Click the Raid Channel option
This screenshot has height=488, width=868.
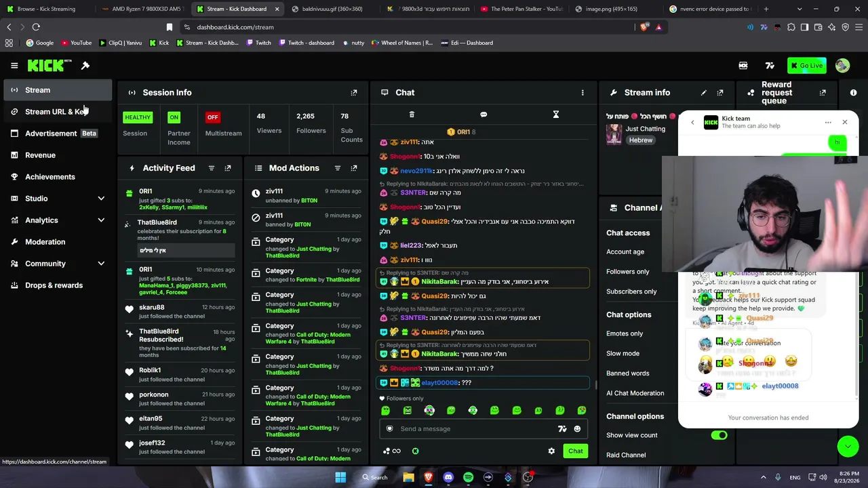click(626, 455)
